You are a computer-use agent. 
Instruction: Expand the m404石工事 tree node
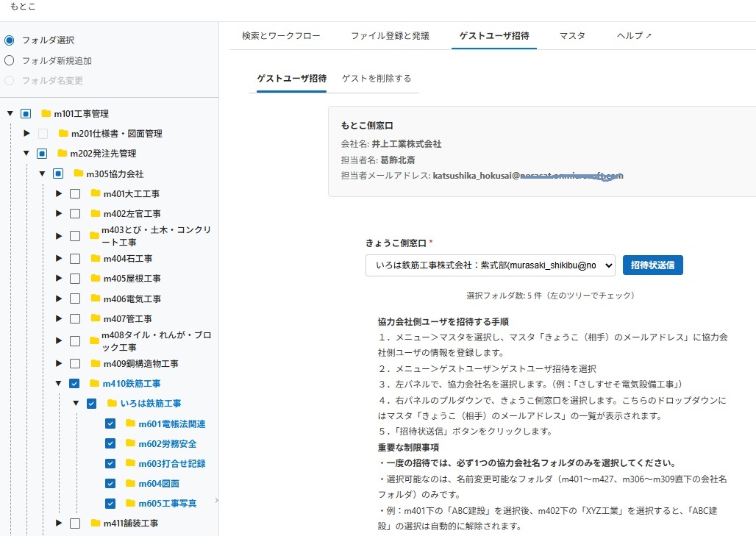point(59,259)
